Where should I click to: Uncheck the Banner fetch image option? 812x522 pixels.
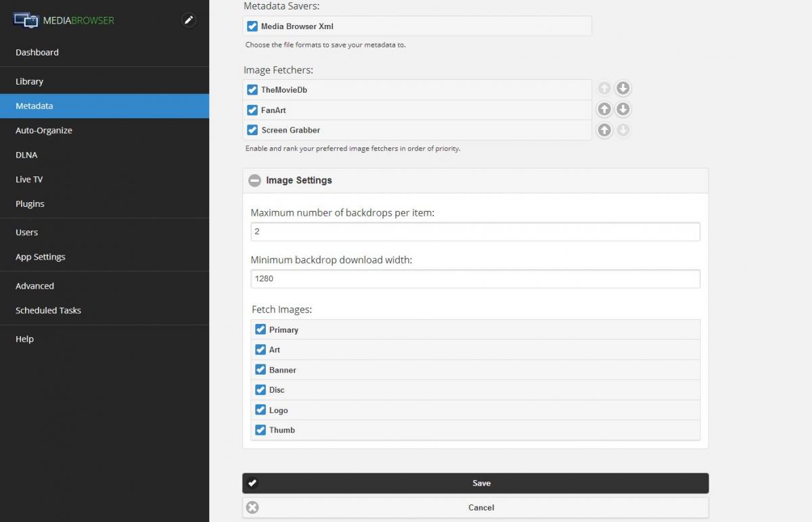[x=261, y=370]
